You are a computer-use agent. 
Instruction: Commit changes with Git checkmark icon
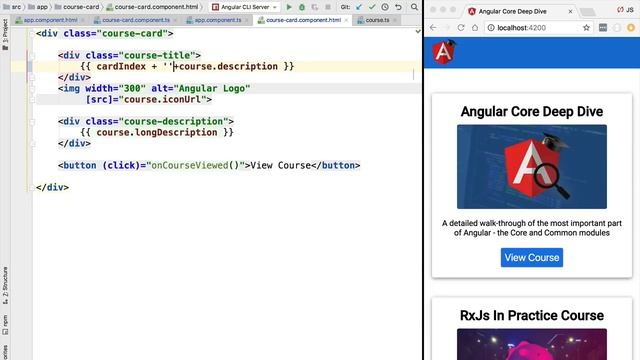click(372, 7)
